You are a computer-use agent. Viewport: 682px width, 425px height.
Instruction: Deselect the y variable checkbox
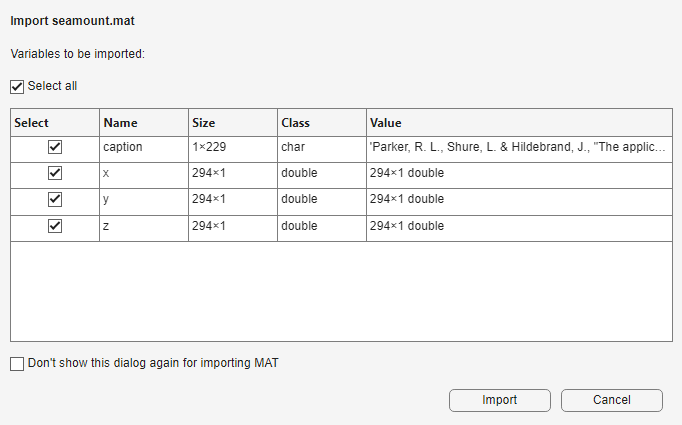(x=55, y=199)
